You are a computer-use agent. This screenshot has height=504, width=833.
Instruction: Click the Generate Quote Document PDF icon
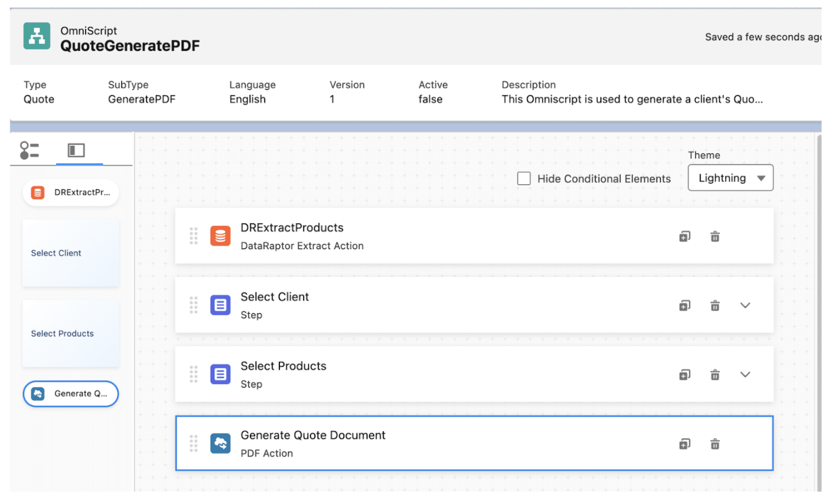[x=220, y=443]
